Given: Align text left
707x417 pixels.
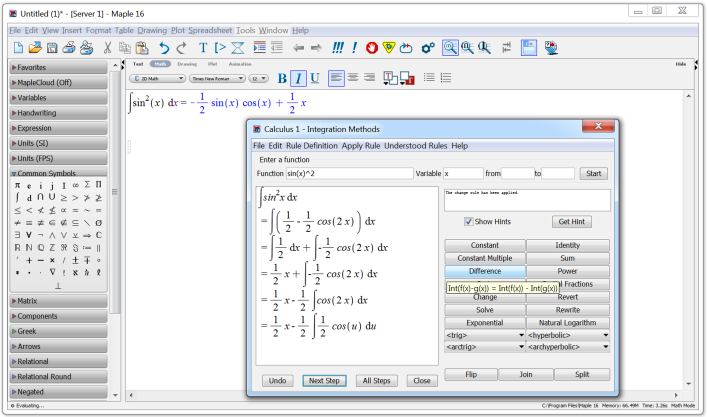Looking at the screenshot, I should click(x=336, y=78).
